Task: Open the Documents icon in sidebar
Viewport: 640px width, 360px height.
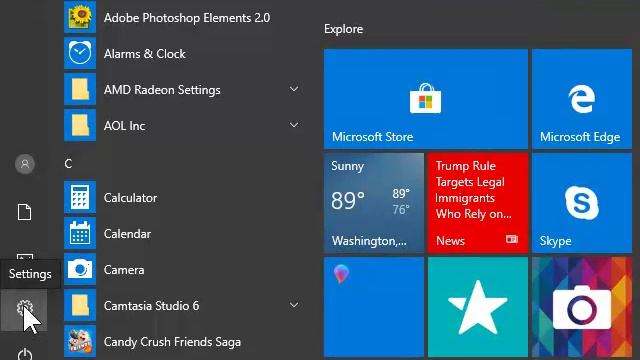Action: [x=24, y=212]
